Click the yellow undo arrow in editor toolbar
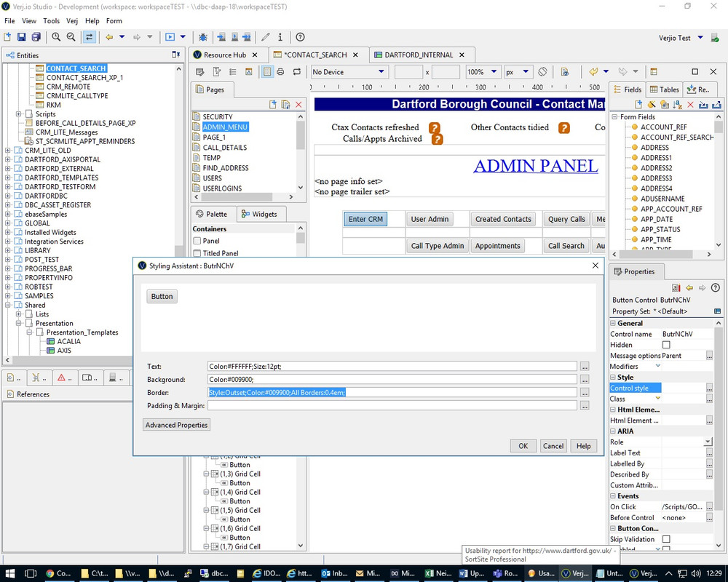The image size is (728, 582). (x=593, y=72)
